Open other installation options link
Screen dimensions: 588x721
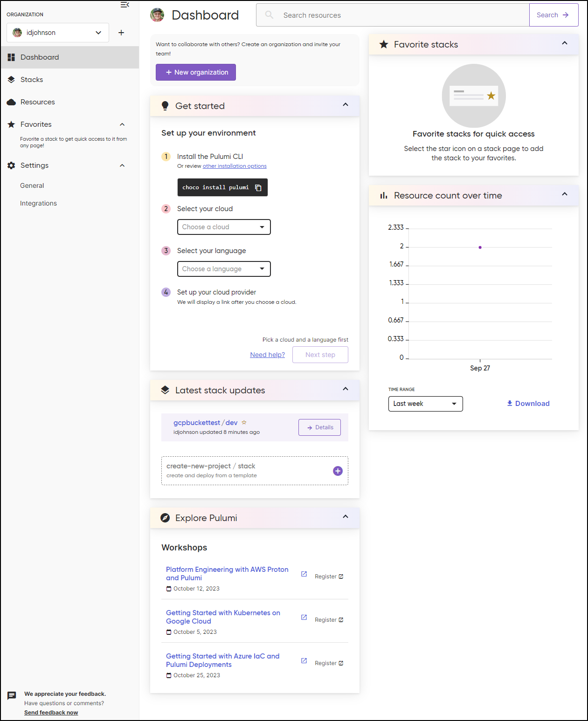click(235, 166)
